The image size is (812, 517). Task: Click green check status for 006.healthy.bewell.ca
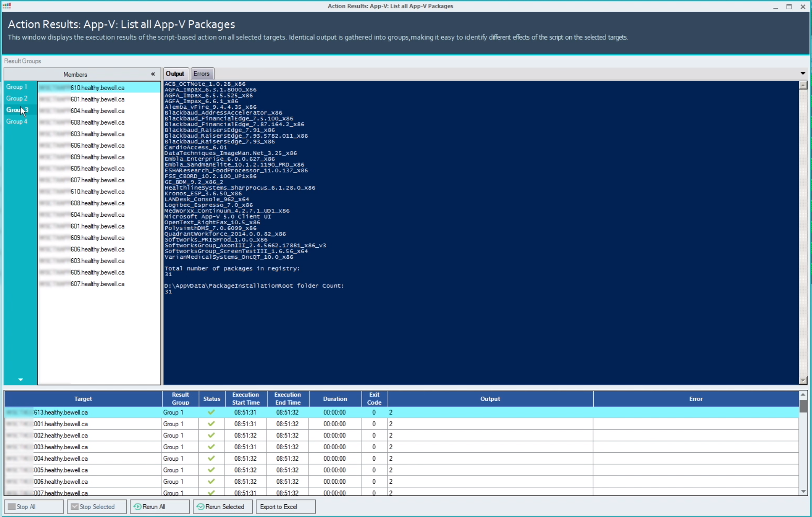(x=211, y=482)
